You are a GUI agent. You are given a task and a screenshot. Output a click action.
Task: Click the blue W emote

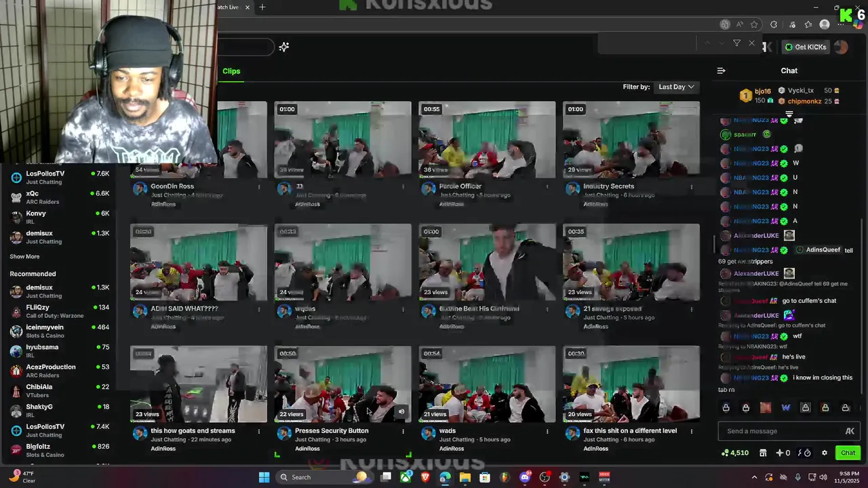[785, 407]
